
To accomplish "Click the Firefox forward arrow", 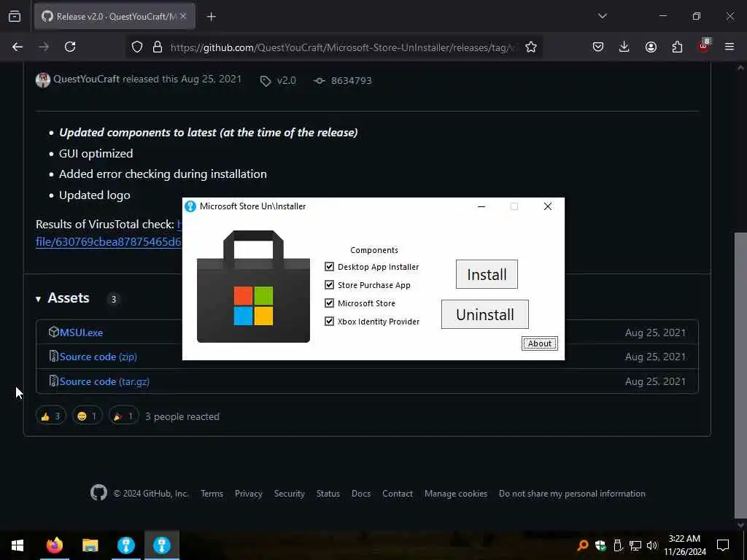I will point(44,47).
